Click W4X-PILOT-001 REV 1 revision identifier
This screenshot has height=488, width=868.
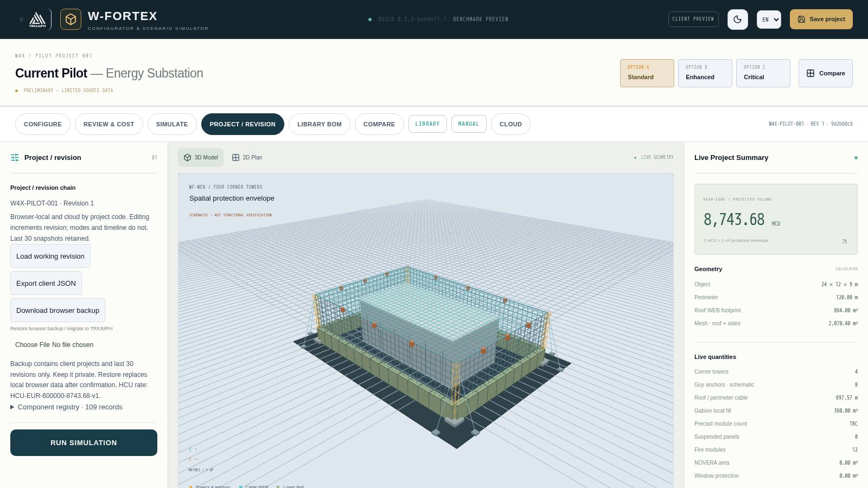(810, 124)
